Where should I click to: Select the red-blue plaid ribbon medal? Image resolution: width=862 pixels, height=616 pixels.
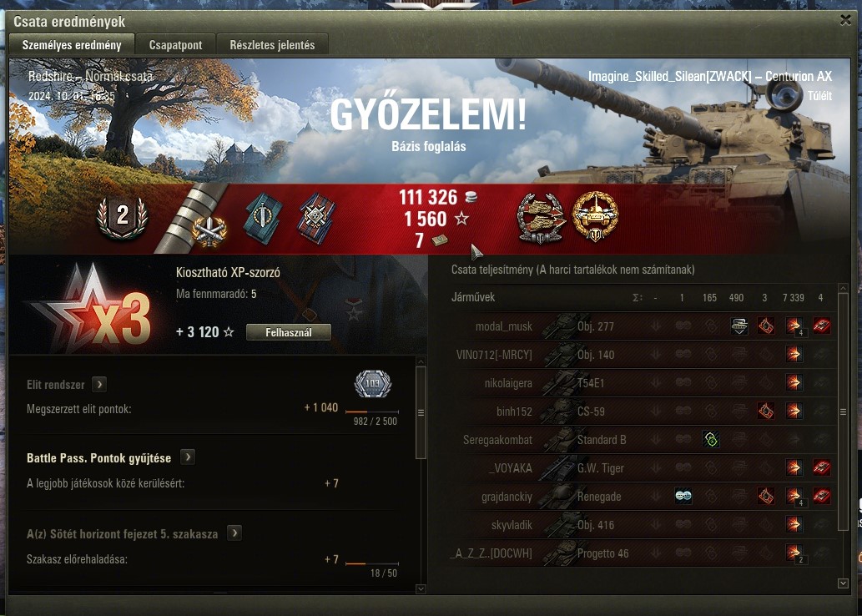(315, 218)
